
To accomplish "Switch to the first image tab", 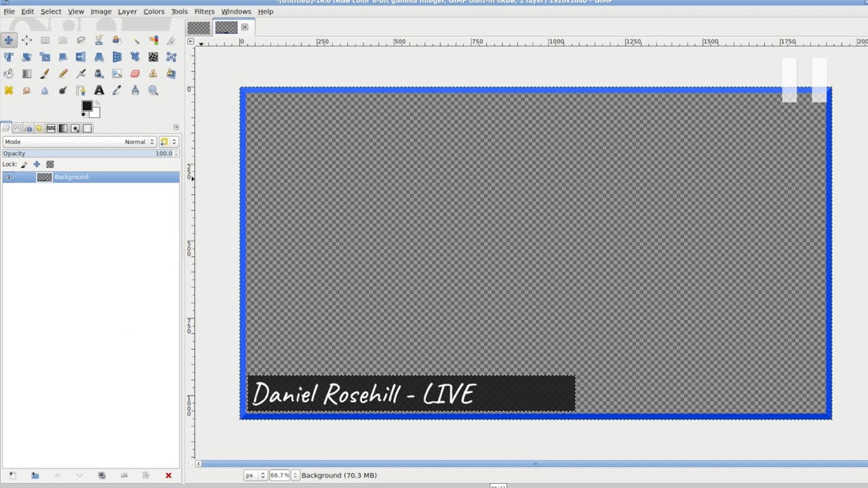I will [x=199, y=27].
